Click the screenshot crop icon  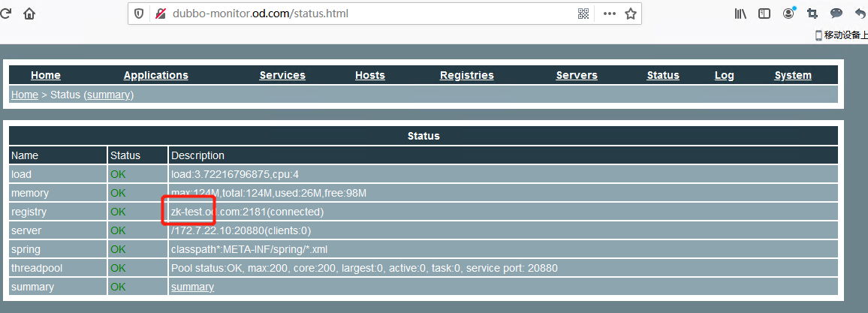tap(812, 14)
